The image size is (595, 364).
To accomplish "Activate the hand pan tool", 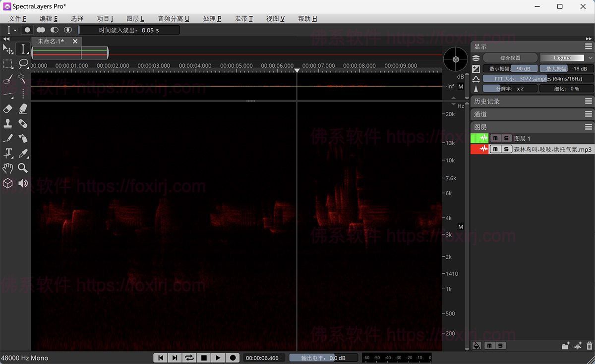I will [x=7, y=168].
